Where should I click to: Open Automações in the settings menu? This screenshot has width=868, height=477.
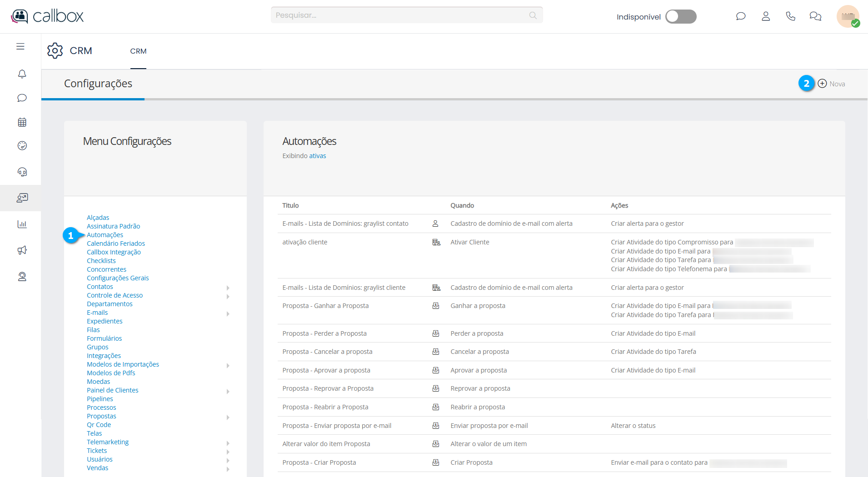coord(105,235)
